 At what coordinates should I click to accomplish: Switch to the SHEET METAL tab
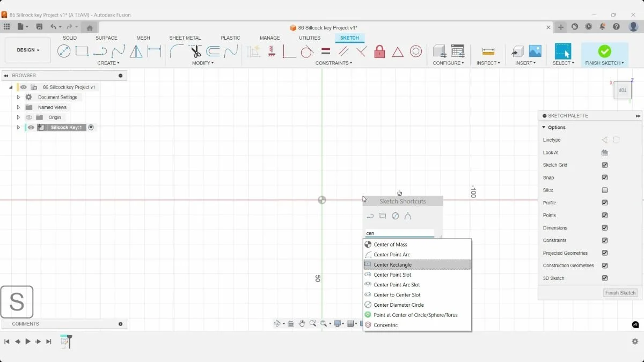click(185, 38)
